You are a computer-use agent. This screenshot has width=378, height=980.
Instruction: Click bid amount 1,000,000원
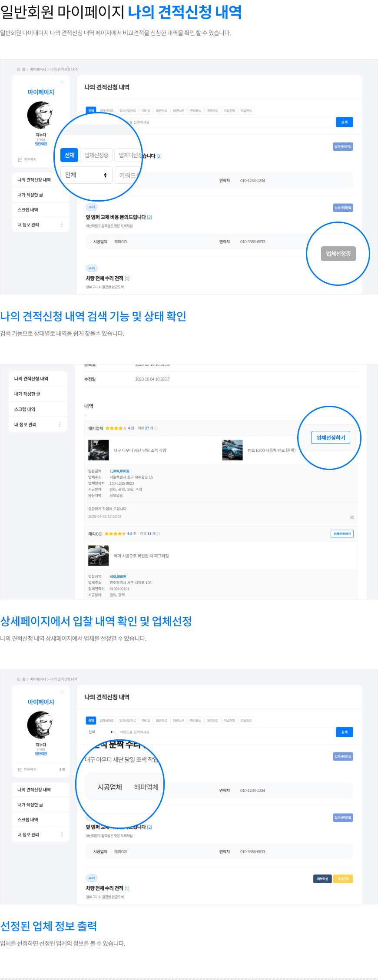[119, 471]
